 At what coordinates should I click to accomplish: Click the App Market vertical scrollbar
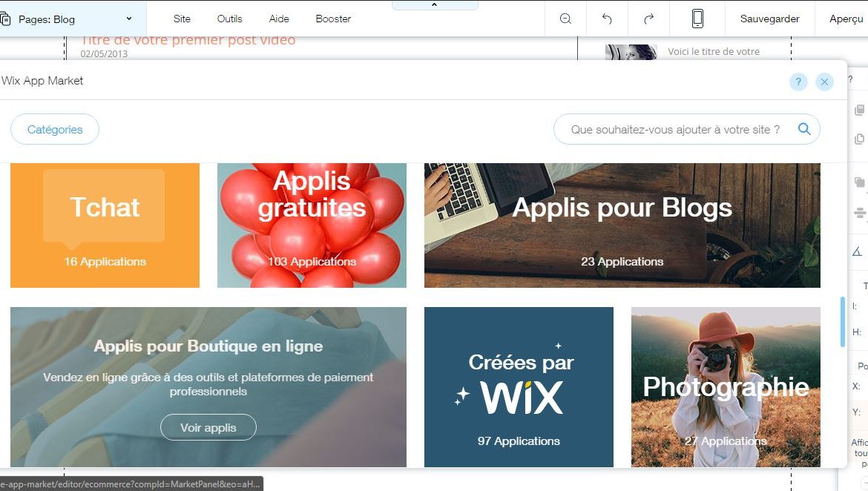coord(843,322)
